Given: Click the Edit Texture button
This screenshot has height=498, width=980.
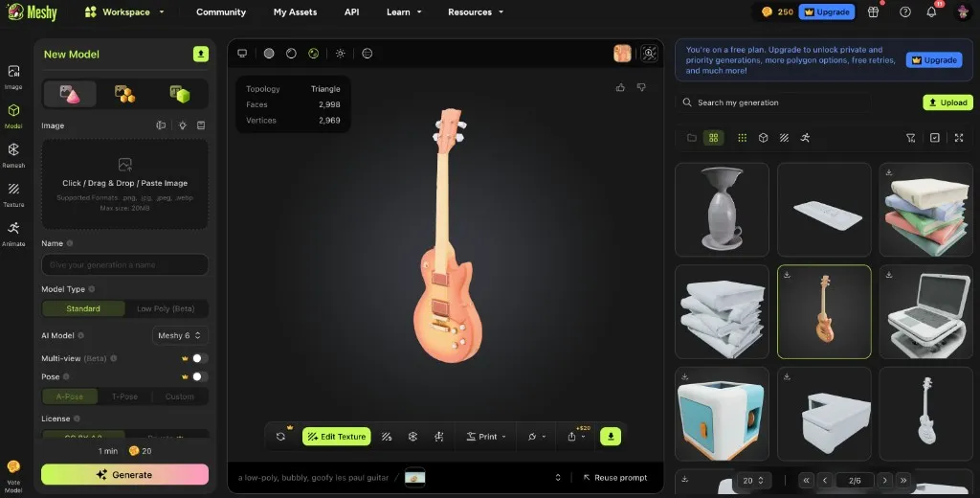Looking at the screenshot, I should coord(336,437).
